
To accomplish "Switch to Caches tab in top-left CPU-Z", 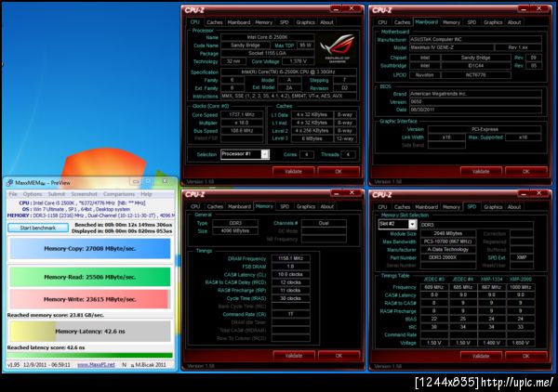I will (x=215, y=22).
